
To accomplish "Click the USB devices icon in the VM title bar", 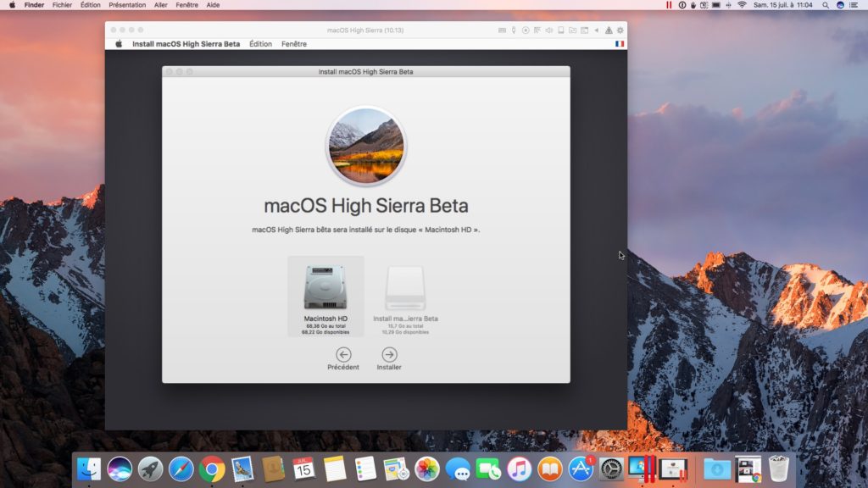I will (514, 30).
